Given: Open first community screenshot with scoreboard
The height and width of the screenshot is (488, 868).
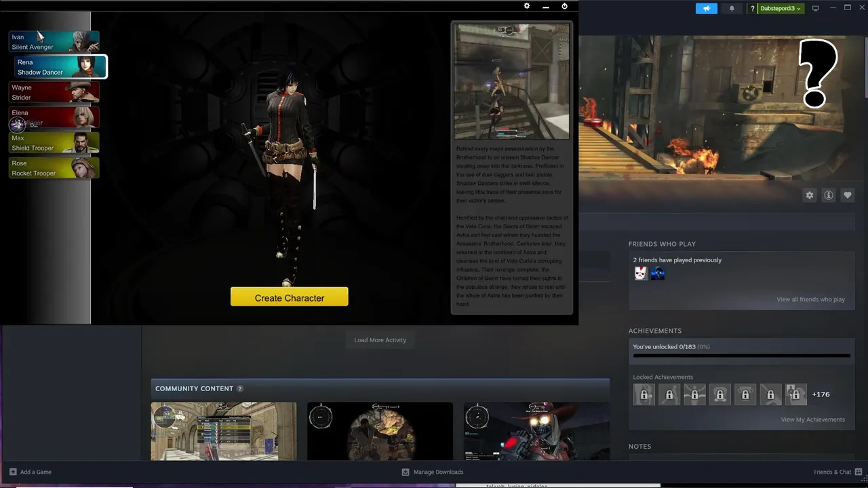Looking at the screenshot, I should pos(224,432).
